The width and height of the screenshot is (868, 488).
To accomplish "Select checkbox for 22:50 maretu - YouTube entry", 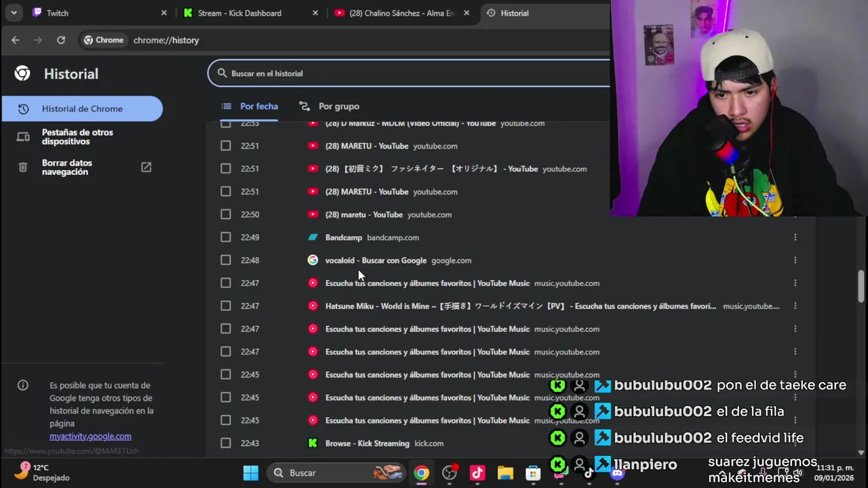I will (x=226, y=214).
